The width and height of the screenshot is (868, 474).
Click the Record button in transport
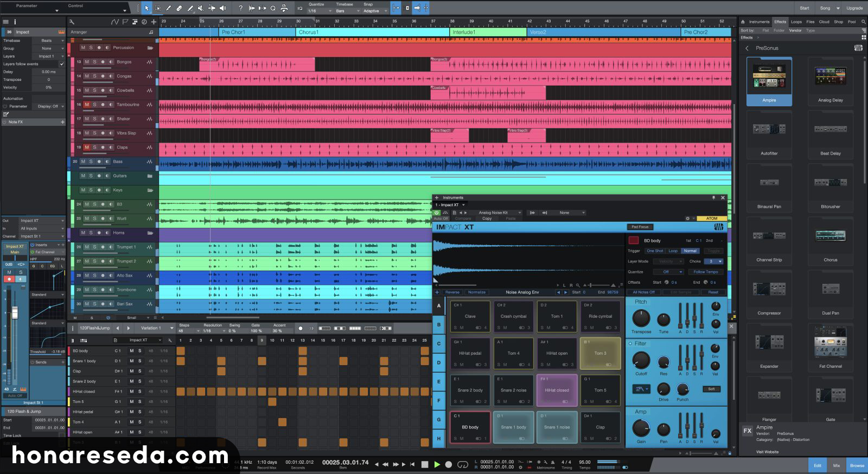coord(449,464)
